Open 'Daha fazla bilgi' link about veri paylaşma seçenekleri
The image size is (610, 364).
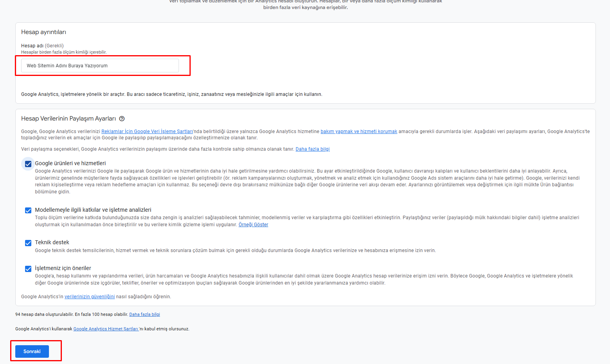(312, 149)
